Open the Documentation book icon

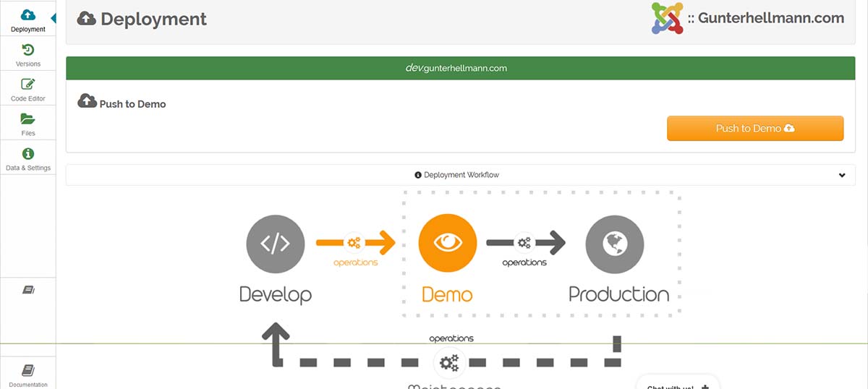(27, 374)
